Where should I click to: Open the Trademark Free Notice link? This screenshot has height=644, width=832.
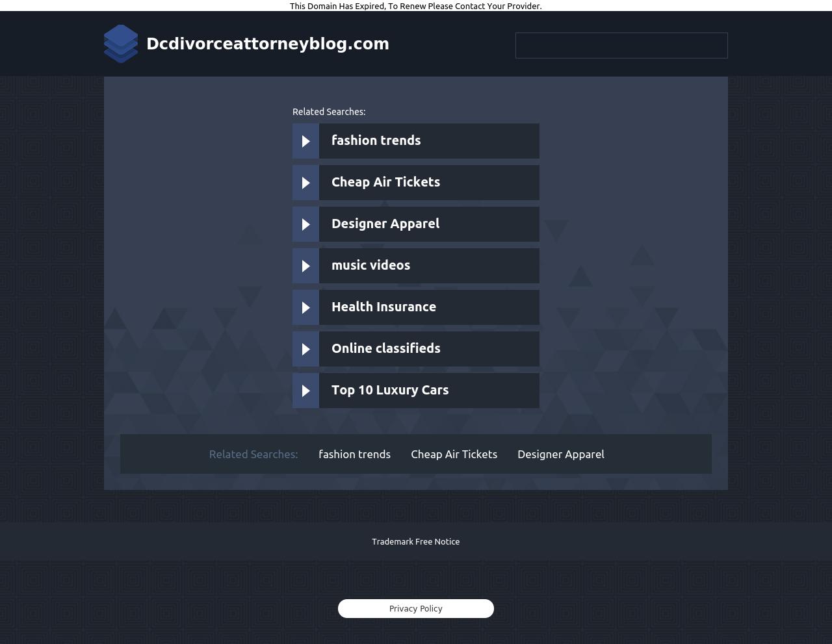[415, 541]
